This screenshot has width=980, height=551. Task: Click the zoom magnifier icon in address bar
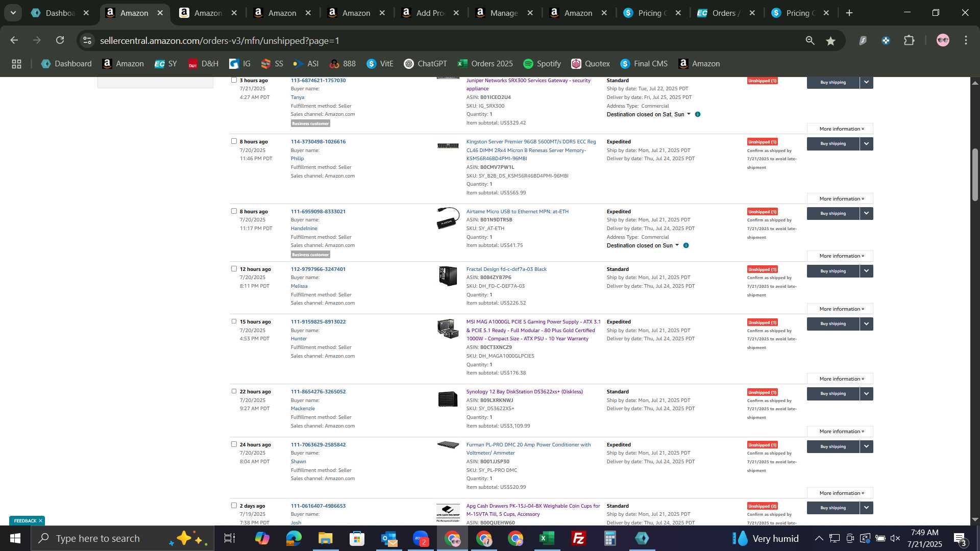tap(810, 40)
